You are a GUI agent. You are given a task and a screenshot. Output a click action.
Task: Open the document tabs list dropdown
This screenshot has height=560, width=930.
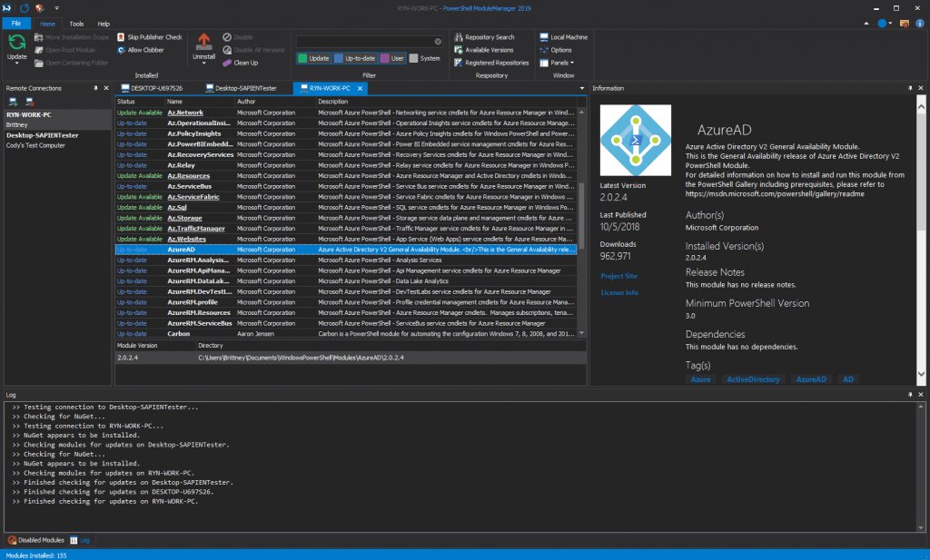coord(582,88)
